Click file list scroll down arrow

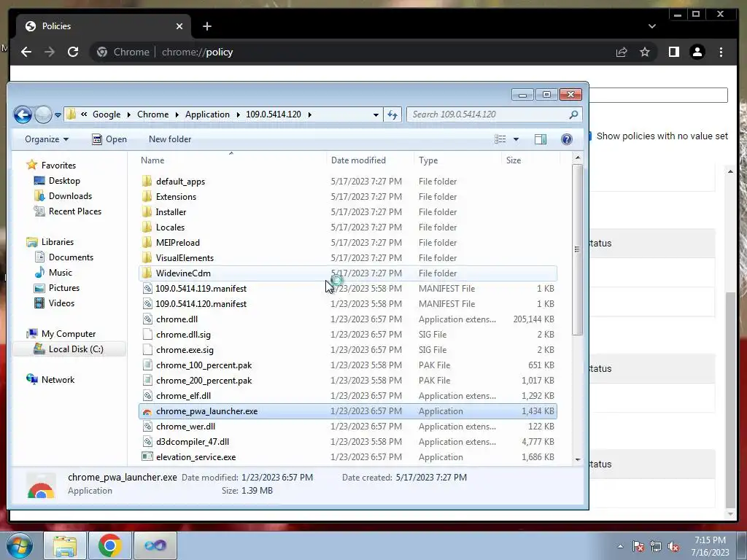tap(578, 459)
